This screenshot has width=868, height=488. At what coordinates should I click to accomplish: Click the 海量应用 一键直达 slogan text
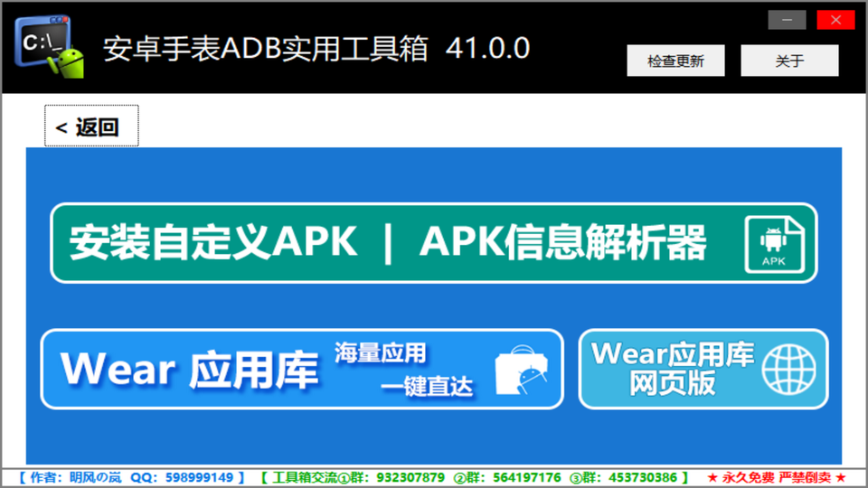402,370
